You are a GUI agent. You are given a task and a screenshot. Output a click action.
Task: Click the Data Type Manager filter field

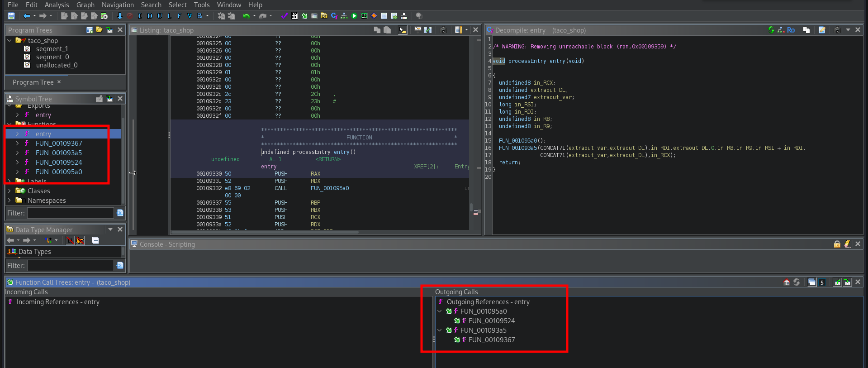(x=70, y=265)
